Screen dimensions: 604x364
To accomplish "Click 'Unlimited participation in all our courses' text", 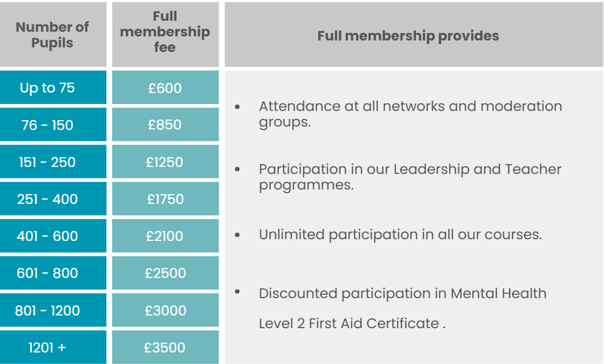I will point(400,235).
